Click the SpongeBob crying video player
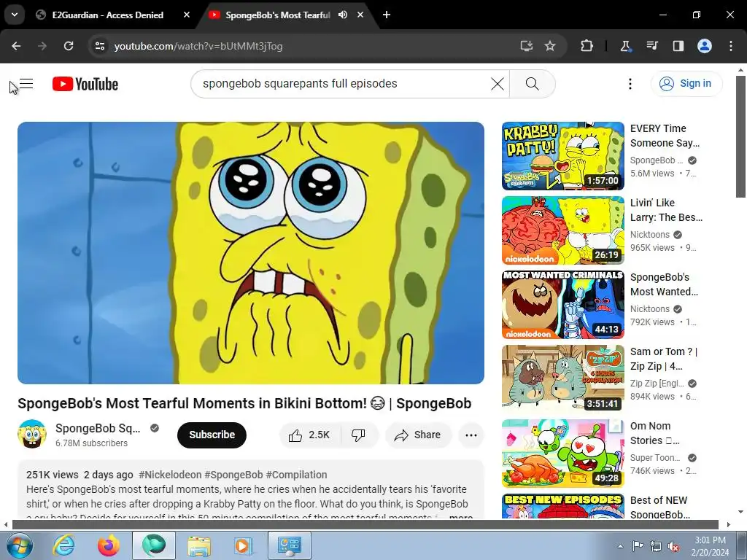Screen dimensions: 747x560 pos(251,253)
